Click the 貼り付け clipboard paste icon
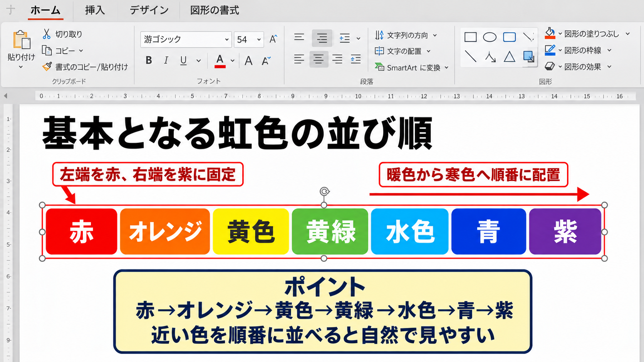 (22, 40)
